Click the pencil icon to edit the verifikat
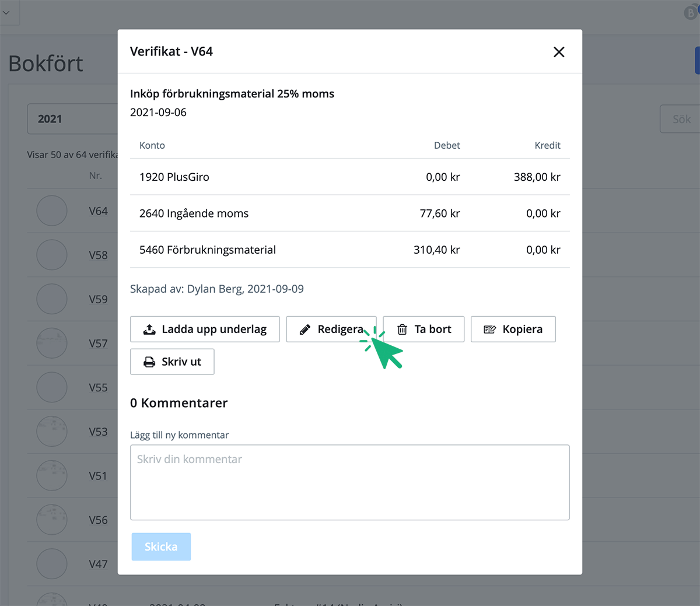The width and height of the screenshot is (700, 606). click(304, 330)
